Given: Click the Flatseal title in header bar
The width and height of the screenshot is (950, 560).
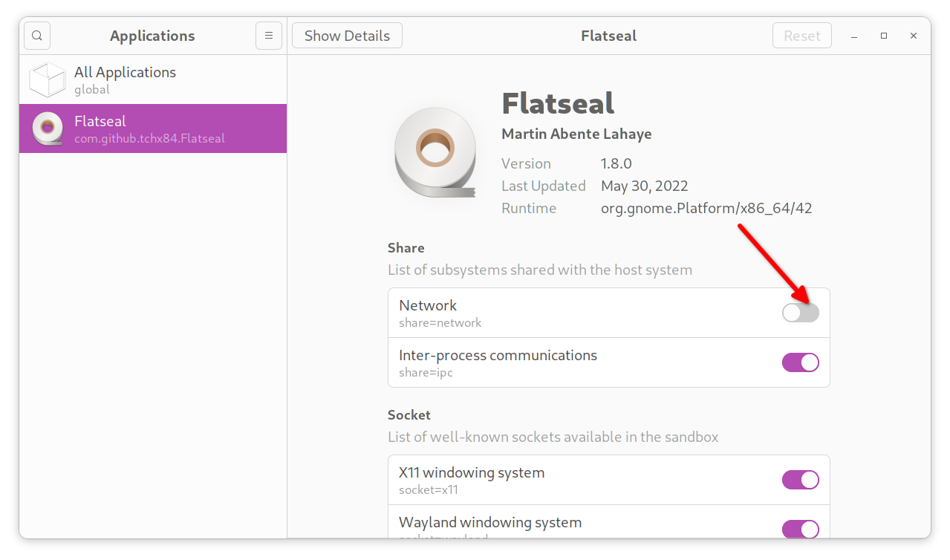Looking at the screenshot, I should pos(609,36).
